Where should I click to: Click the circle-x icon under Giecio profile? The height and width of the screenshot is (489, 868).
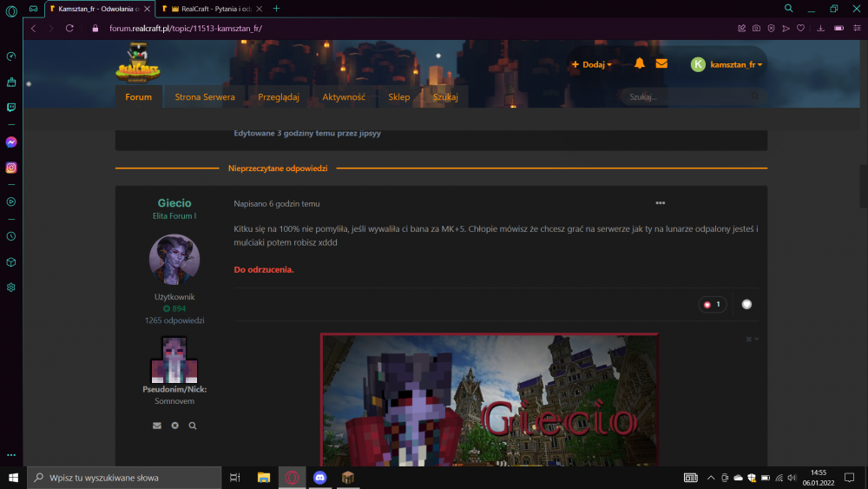175,426
